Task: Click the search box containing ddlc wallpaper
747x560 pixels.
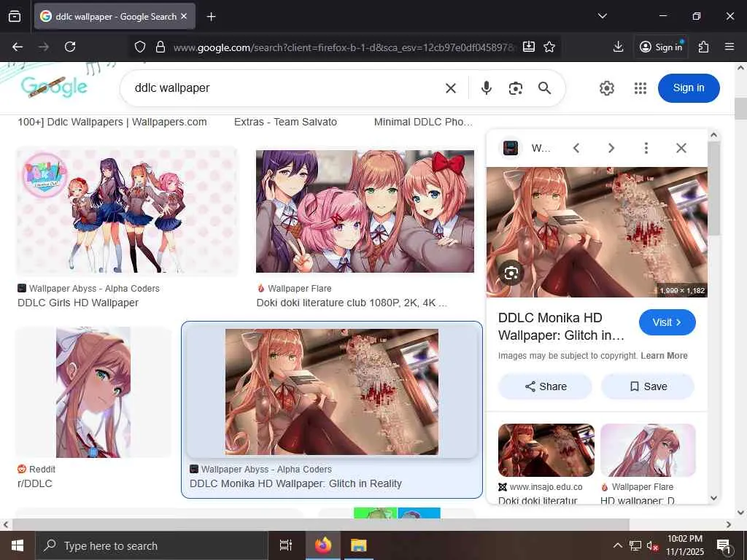Action: tap(286, 88)
